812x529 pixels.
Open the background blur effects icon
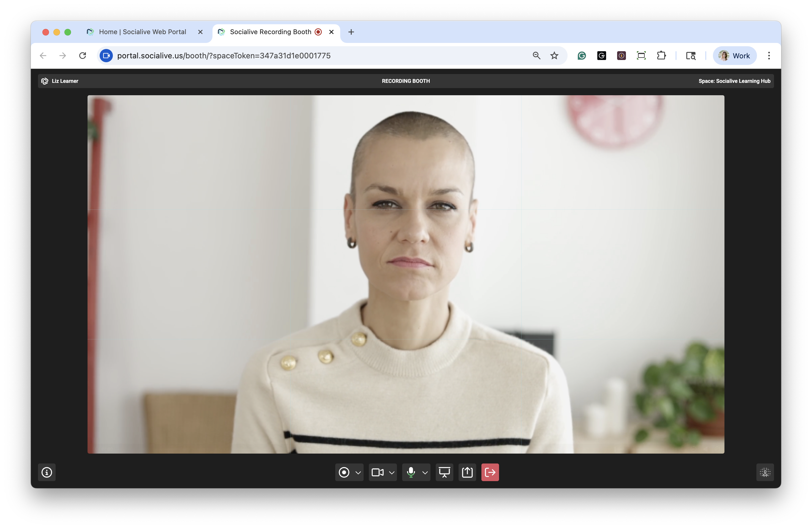pyautogui.click(x=765, y=472)
